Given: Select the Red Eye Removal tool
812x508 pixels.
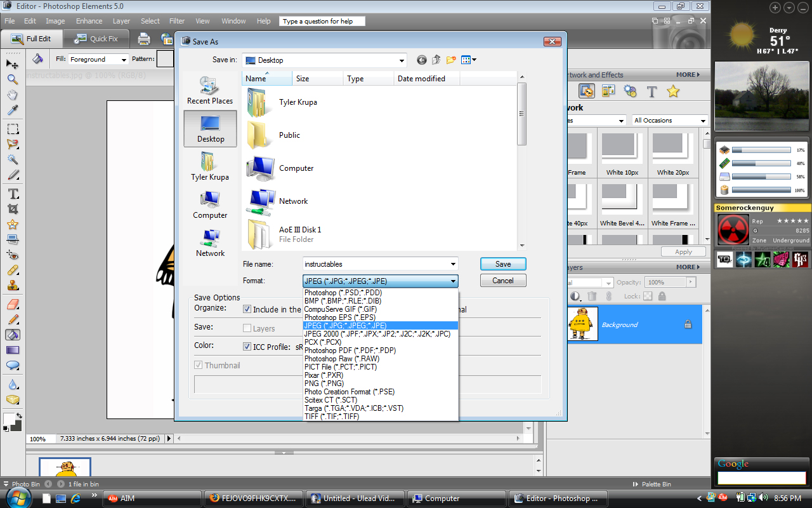Looking at the screenshot, I should tap(12, 255).
